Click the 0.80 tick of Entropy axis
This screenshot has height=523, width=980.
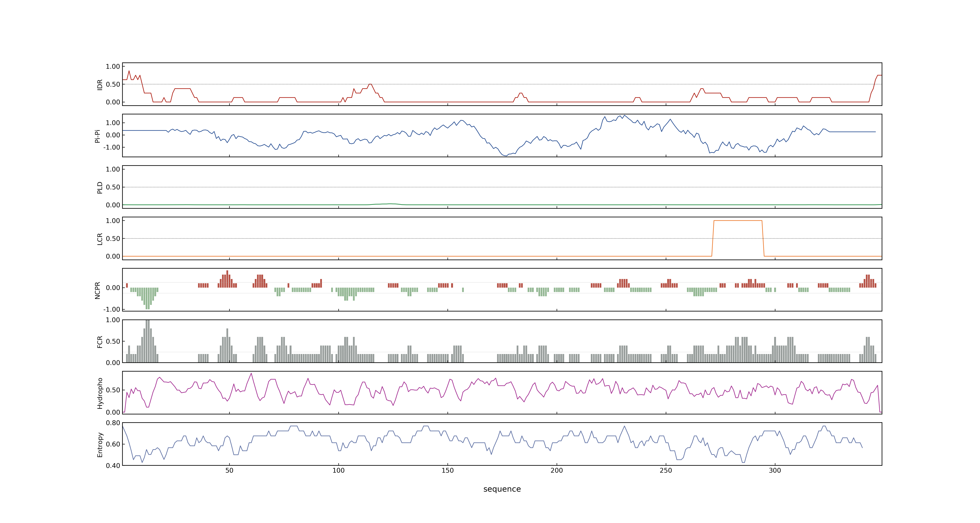click(113, 423)
